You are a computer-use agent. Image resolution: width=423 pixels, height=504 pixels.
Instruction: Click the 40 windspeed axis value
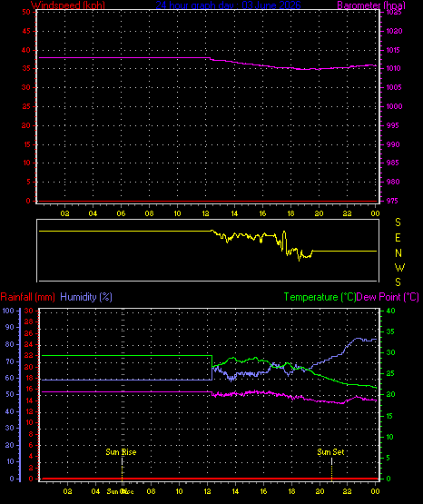point(26,50)
